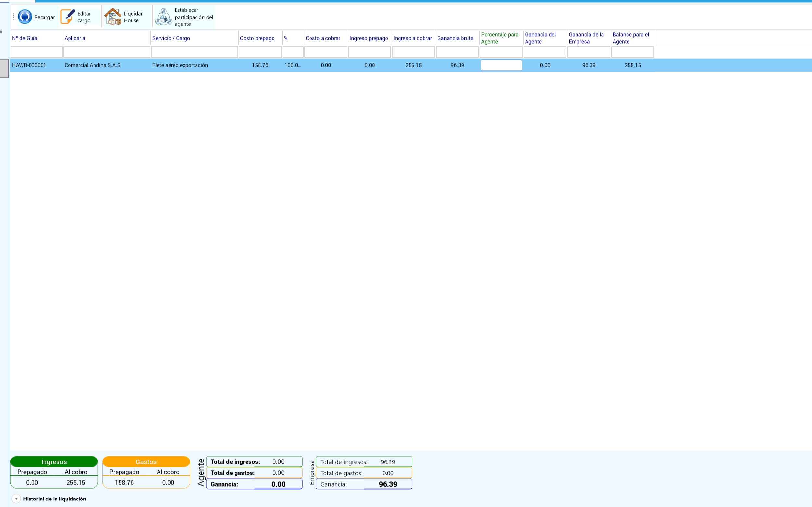Screen dimensions: 812x507
Task: Click the Liquidar House icon
Action: tap(113, 17)
